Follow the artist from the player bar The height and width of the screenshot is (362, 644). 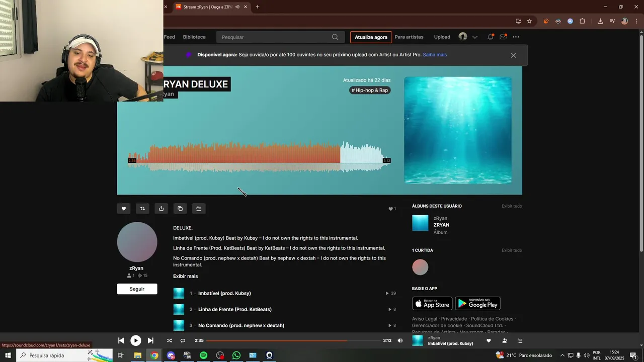click(x=505, y=340)
